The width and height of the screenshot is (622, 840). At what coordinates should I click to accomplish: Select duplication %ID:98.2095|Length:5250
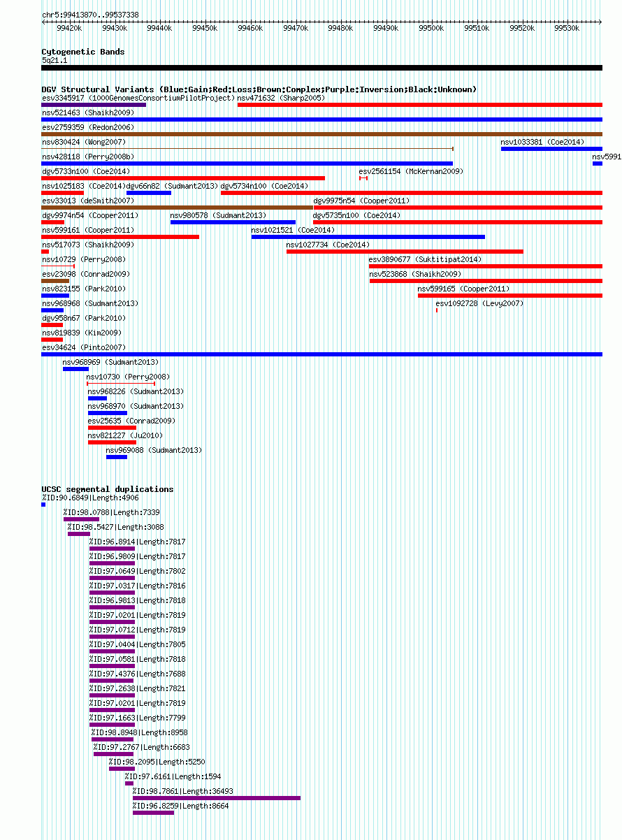(121, 769)
